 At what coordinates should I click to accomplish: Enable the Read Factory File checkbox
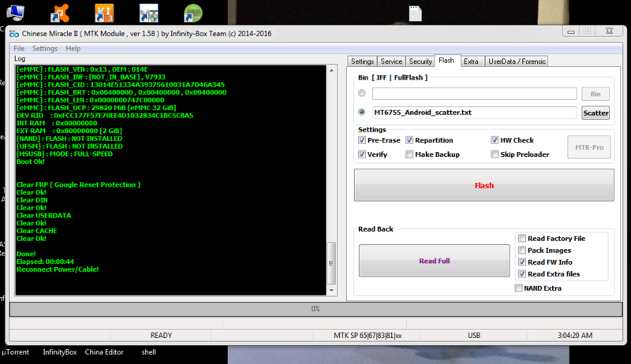pos(522,238)
